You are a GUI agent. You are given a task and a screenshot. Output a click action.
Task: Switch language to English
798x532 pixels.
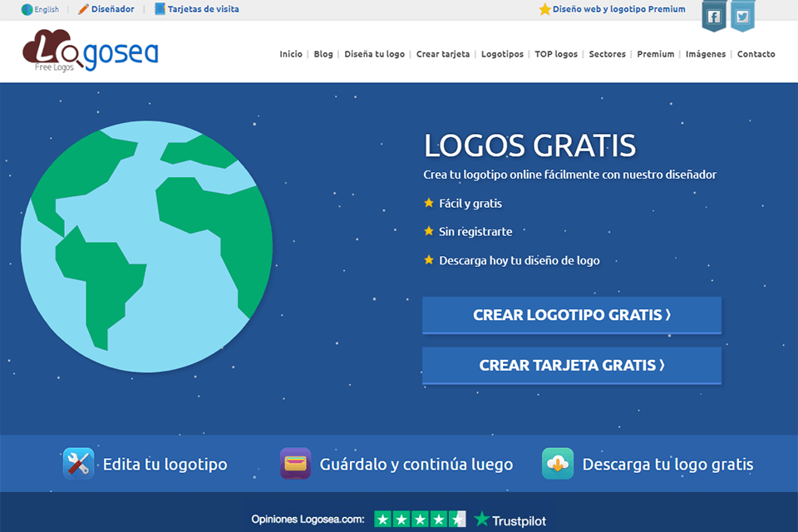[x=47, y=10]
